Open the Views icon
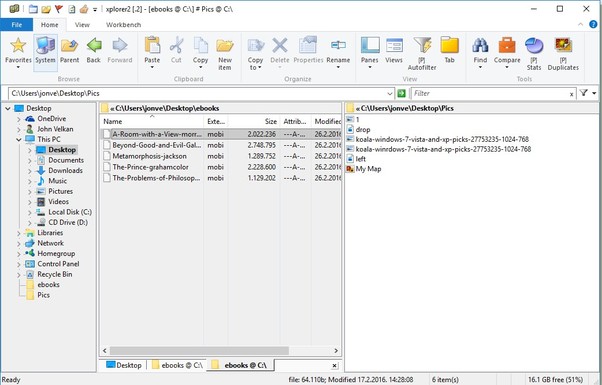Viewport: 602px width, 385px height. (394, 46)
